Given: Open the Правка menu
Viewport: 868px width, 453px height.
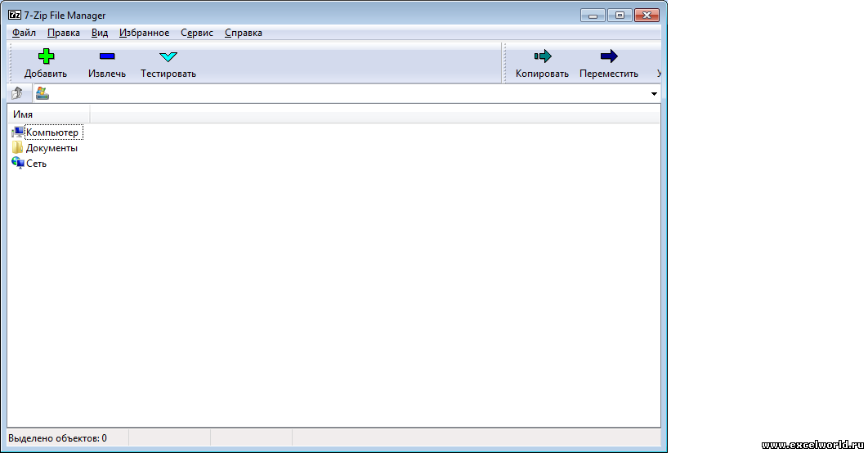Looking at the screenshot, I should coord(64,33).
